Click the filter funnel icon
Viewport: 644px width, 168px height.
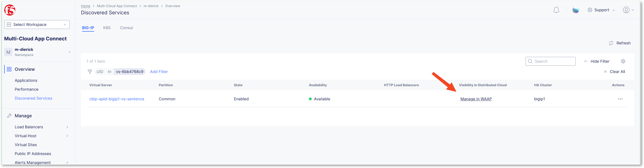tap(90, 72)
